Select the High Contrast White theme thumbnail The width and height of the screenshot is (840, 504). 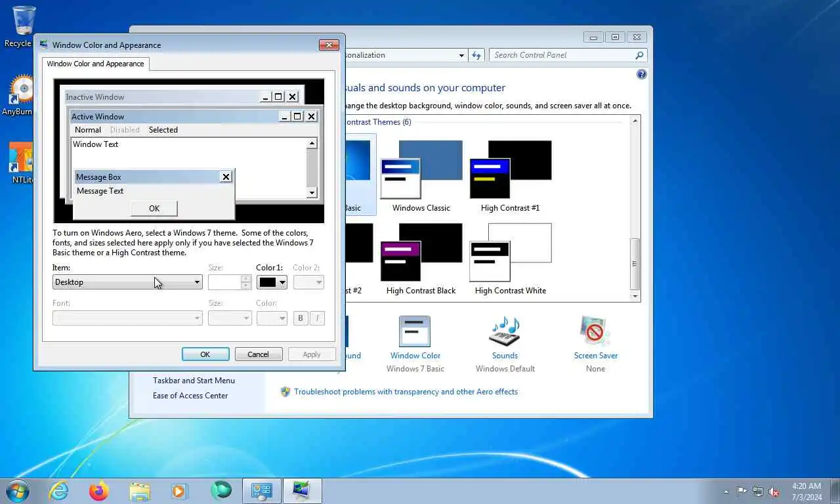coord(511,252)
